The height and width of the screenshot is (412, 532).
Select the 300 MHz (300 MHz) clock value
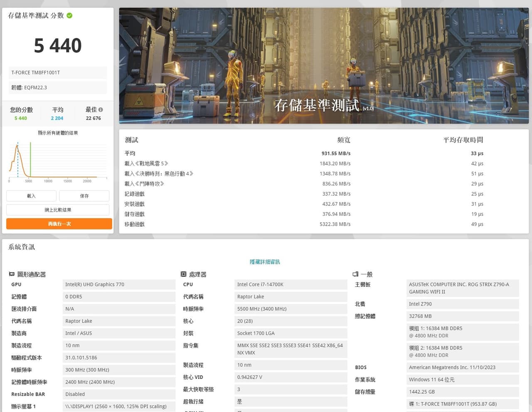[x=119, y=370]
